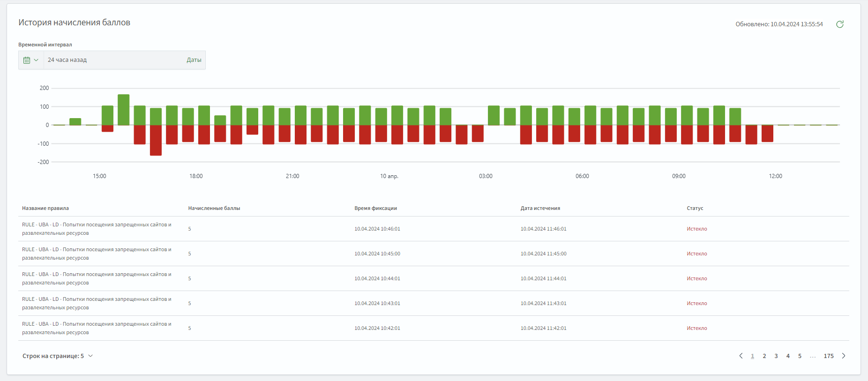Select pagination page 3
Image resolution: width=868 pixels, height=381 pixels.
coord(776,356)
